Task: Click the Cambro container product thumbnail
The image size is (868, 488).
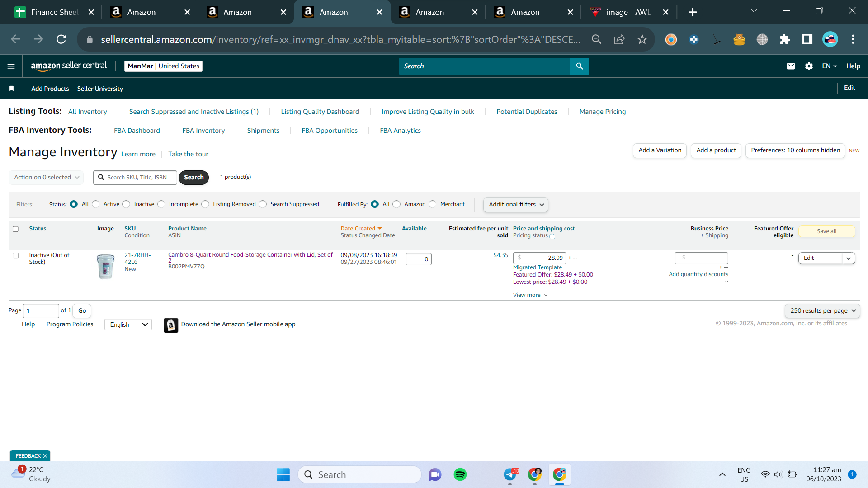Action: 106,266
